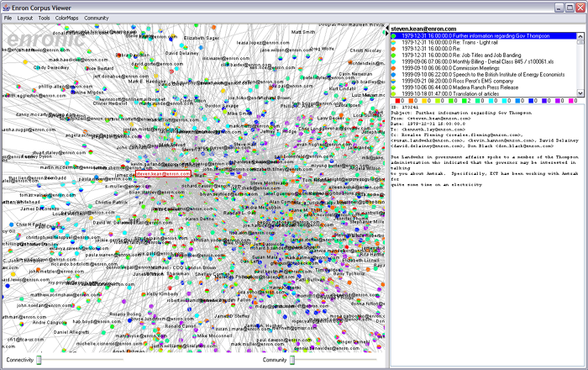Image resolution: width=588 pixels, height=370 pixels.
Task: Select email 'Commission Meetings'
Action: [x=484, y=68]
